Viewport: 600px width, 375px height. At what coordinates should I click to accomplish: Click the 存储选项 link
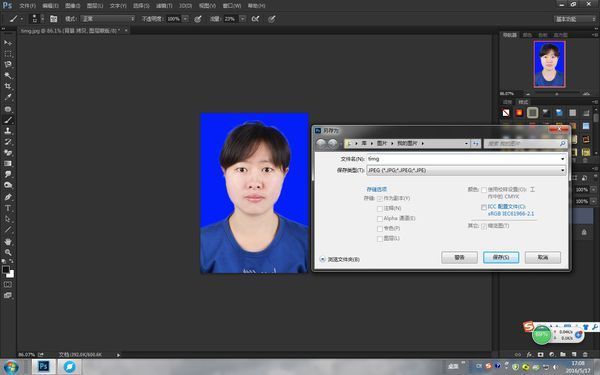pyautogui.click(x=377, y=189)
